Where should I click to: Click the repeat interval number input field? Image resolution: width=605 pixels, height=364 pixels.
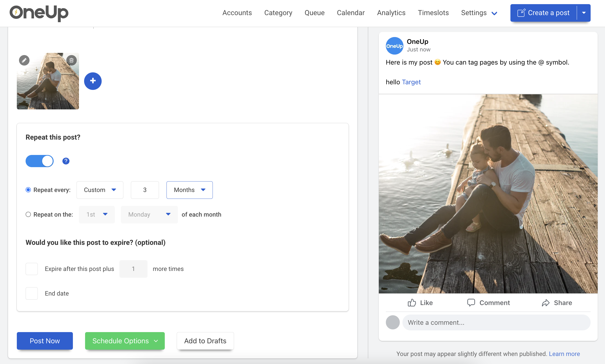tap(145, 190)
